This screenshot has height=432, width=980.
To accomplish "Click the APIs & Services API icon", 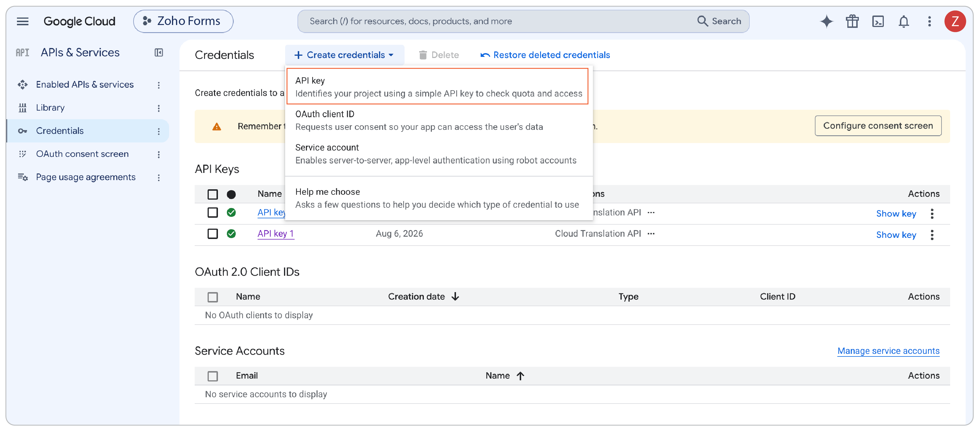I will (x=22, y=53).
